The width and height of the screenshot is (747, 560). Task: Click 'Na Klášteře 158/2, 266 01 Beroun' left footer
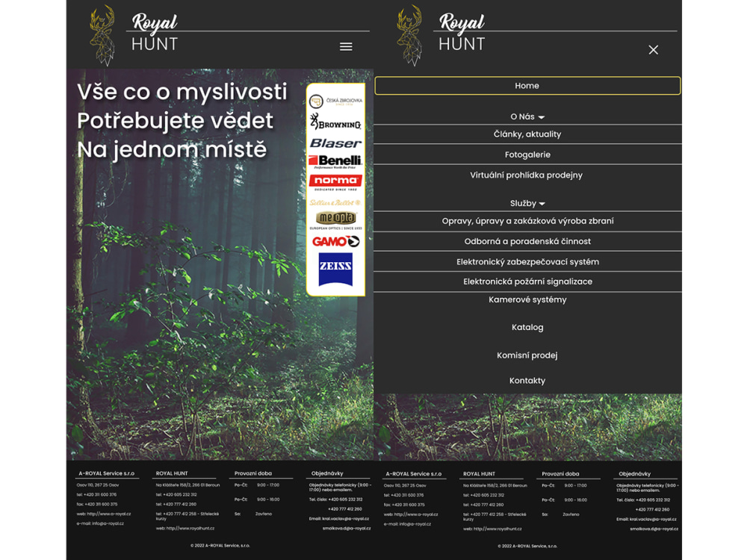[x=187, y=485]
